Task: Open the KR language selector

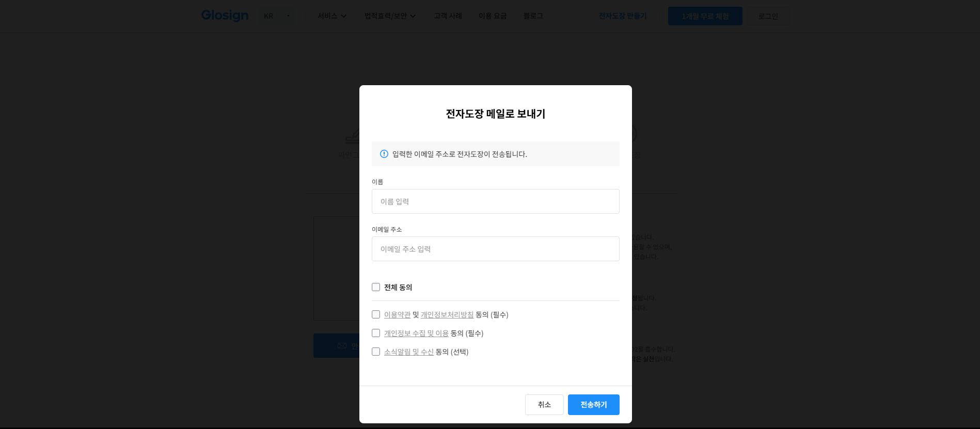Action: 277,16
